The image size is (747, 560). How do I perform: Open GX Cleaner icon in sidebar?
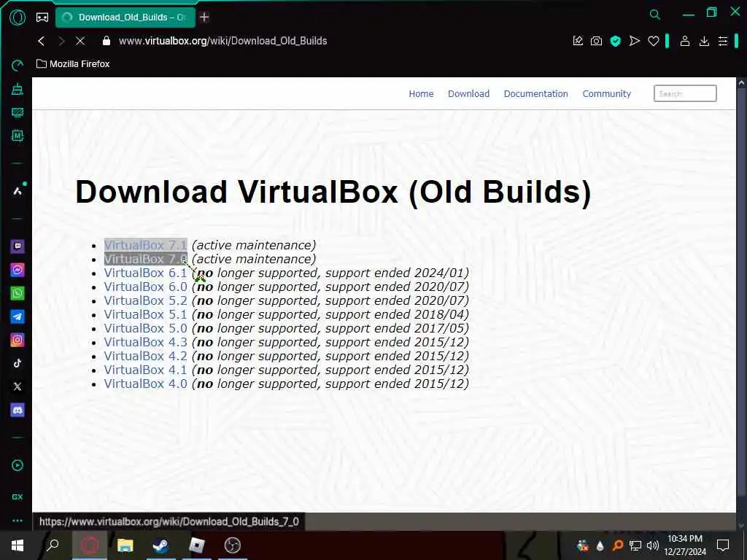point(18,89)
